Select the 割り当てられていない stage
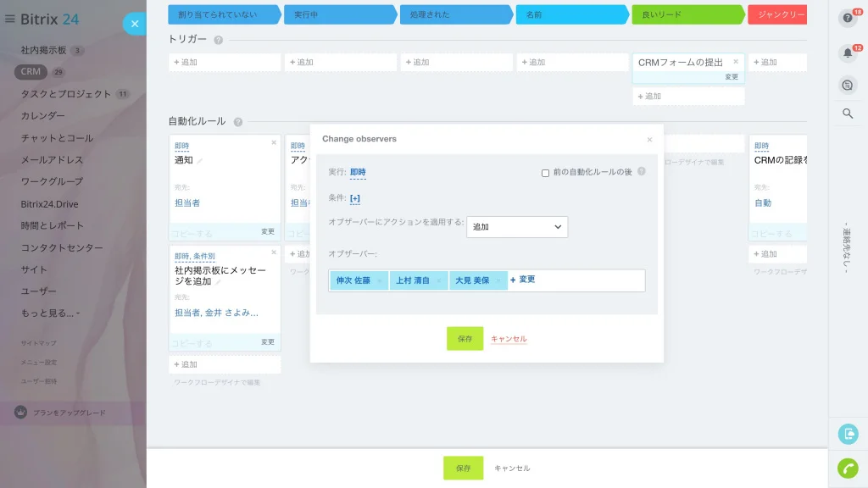868x488 pixels. coord(224,14)
